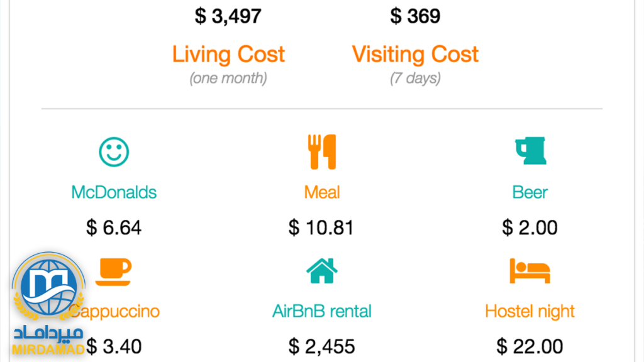This screenshot has width=644, height=362.
Task: Click the McDonalds smiley face icon
Action: coord(114,152)
